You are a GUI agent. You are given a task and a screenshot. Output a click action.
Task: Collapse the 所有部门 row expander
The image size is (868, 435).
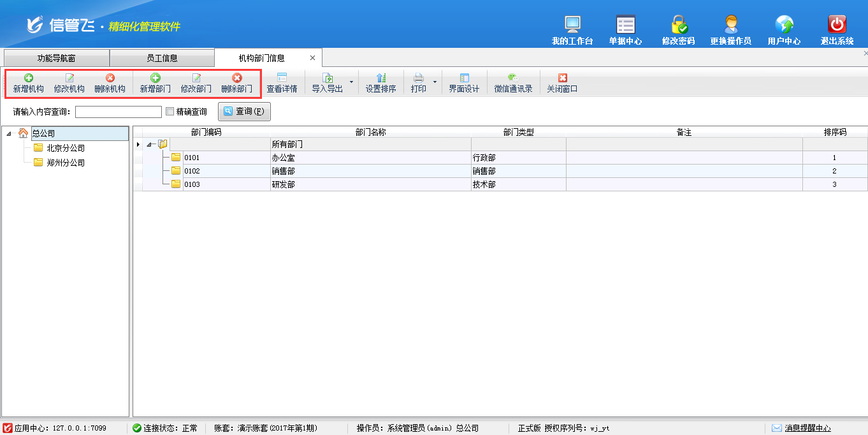click(149, 144)
